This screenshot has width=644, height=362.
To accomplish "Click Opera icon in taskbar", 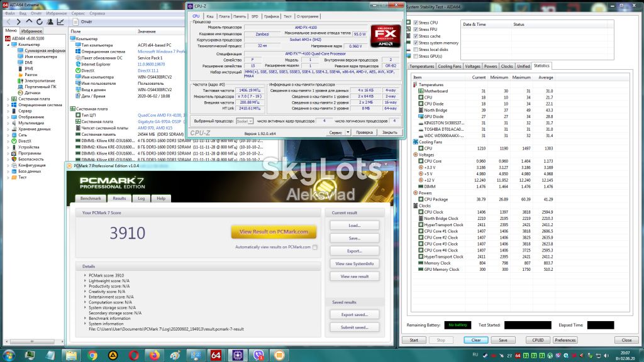I will click(133, 355).
